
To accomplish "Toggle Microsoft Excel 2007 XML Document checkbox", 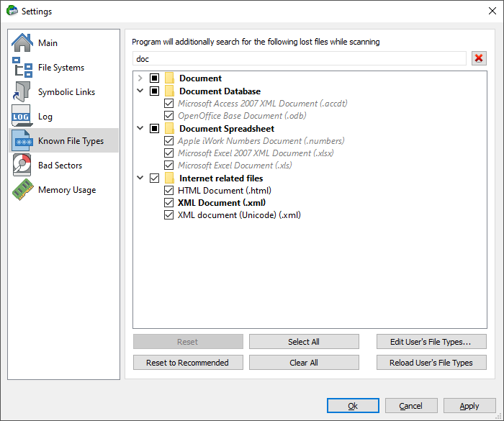I will coord(168,153).
